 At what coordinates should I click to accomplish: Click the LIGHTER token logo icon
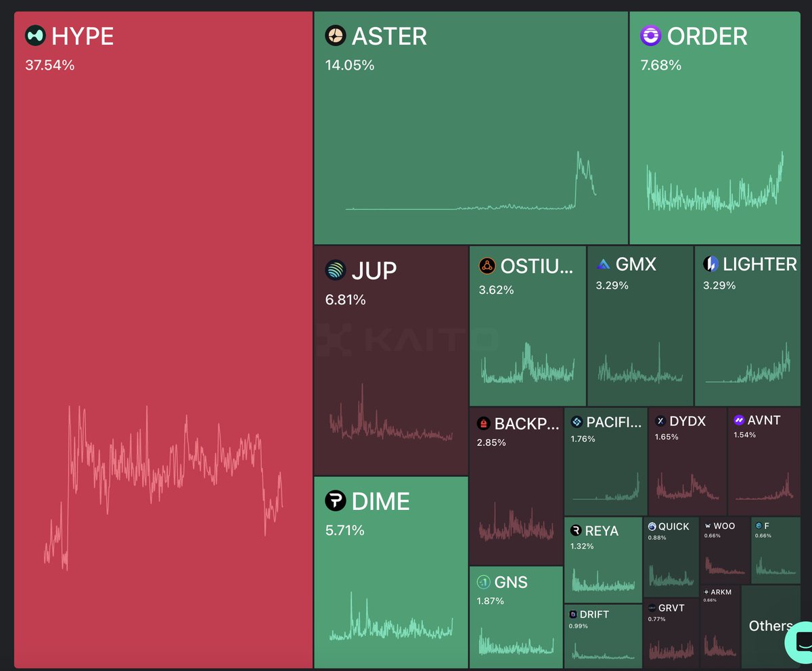coord(710,264)
